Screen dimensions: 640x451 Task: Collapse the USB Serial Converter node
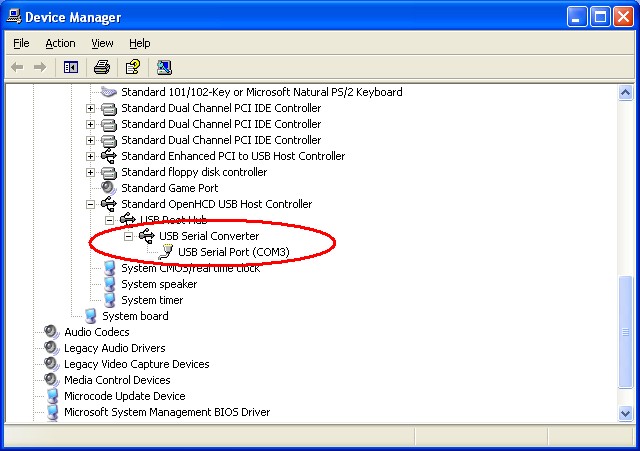(x=129, y=236)
